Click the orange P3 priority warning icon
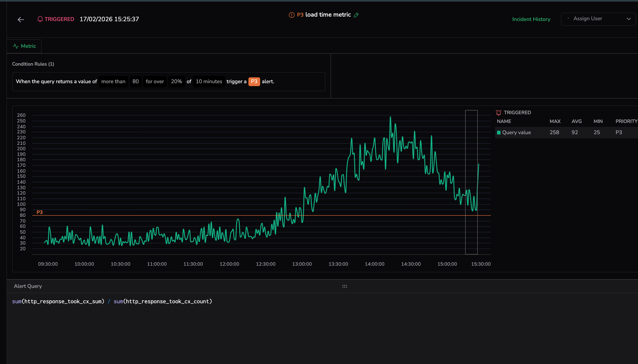This screenshot has width=638, height=364. [292, 15]
